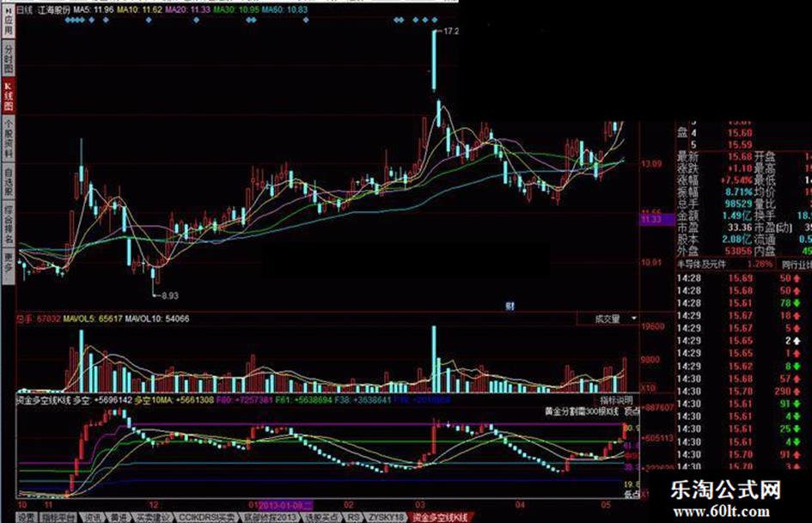
Task: Click the 资金多空线K线 indicator title
Action: [45, 400]
